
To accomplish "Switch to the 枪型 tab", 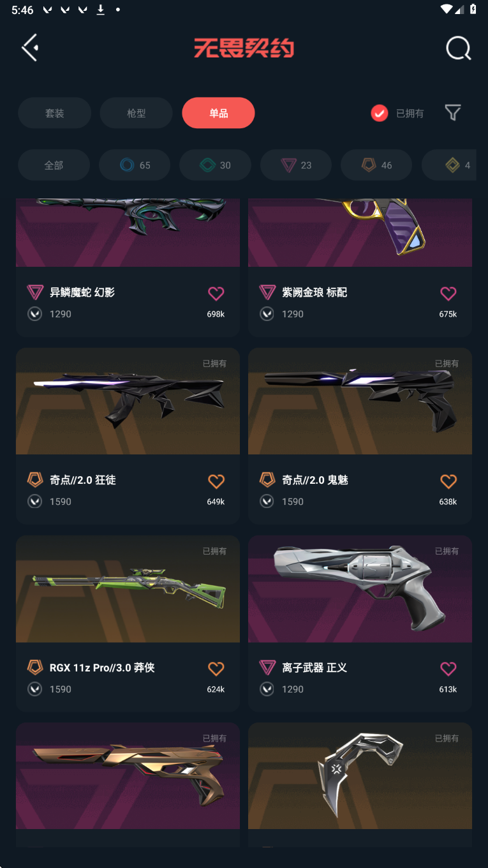I will point(137,113).
